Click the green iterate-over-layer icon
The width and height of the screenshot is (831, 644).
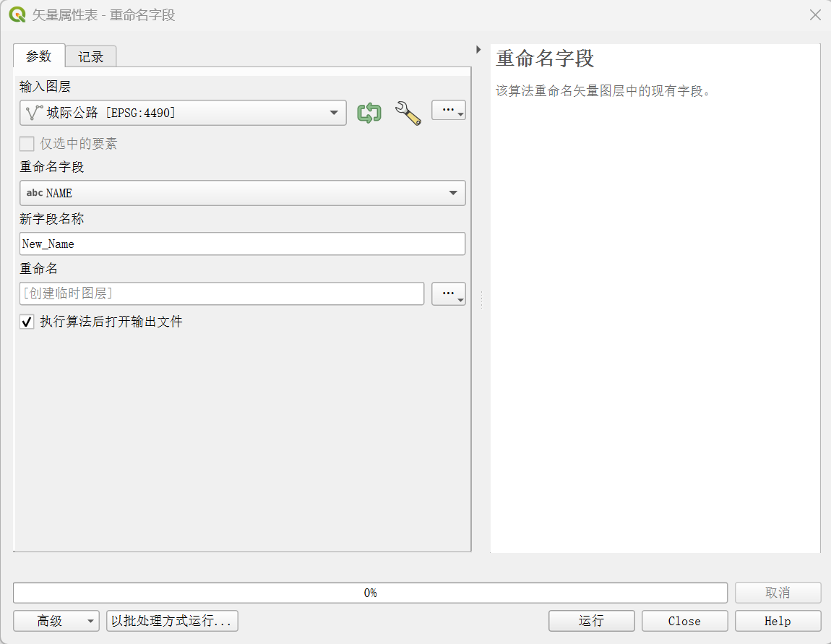(x=369, y=113)
